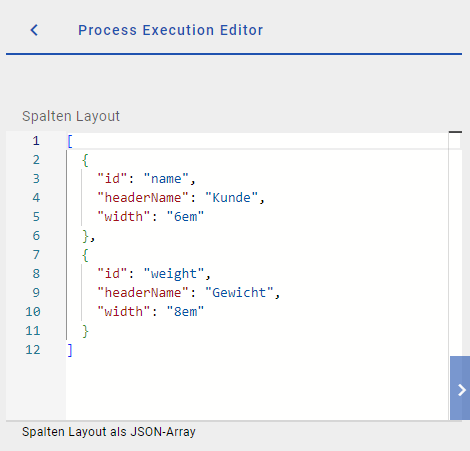Click the "Gewicht" header name value

[239, 293]
